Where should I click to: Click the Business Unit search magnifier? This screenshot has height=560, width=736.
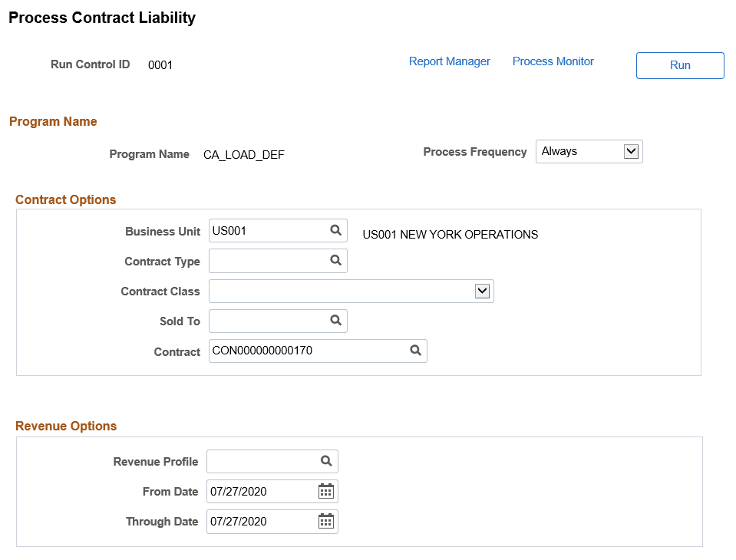click(x=335, y=230)
